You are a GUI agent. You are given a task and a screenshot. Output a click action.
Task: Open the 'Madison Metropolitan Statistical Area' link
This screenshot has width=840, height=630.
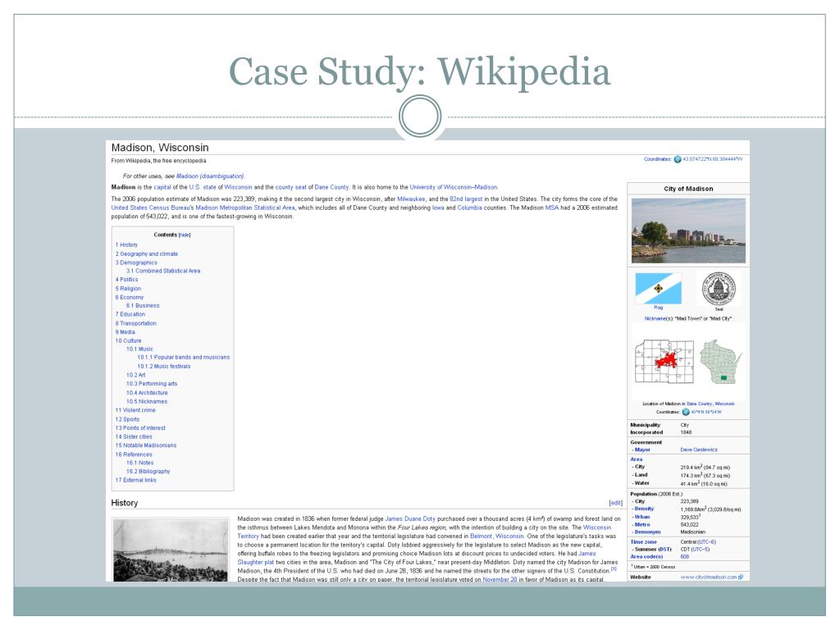(x=245, y=208)
